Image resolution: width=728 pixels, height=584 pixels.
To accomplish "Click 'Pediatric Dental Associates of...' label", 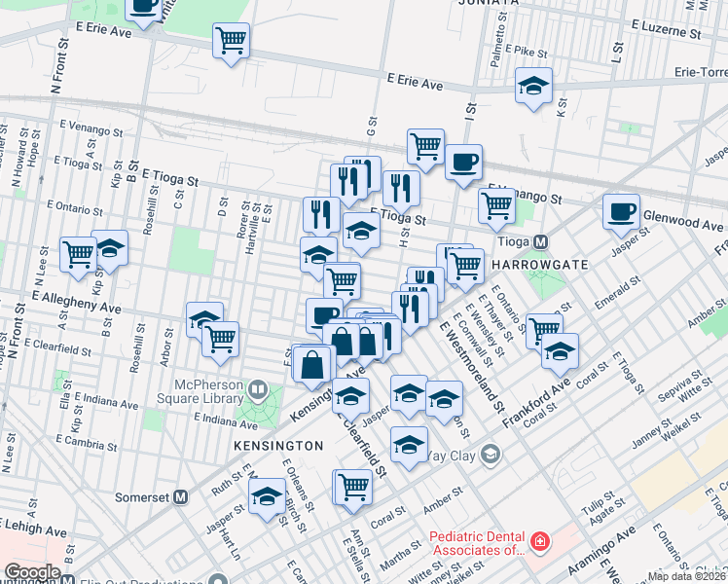I will click(478, 544).
